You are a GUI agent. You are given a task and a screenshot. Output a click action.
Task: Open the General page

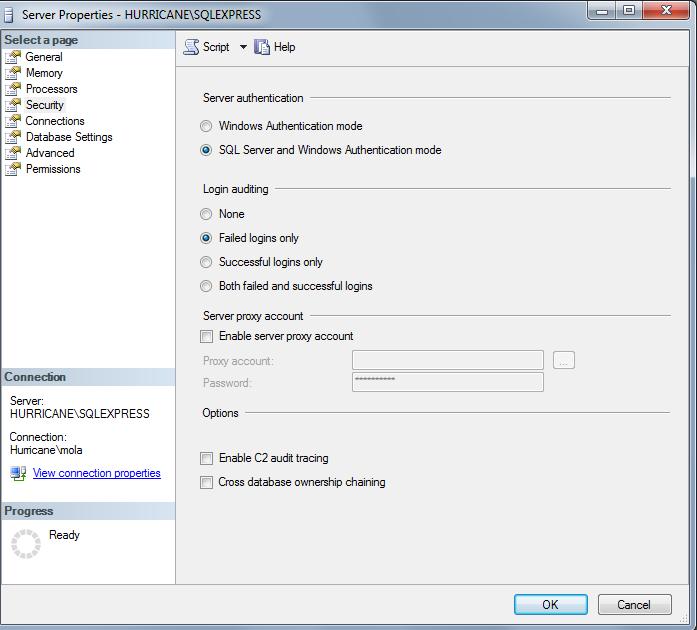coord(44,57)
